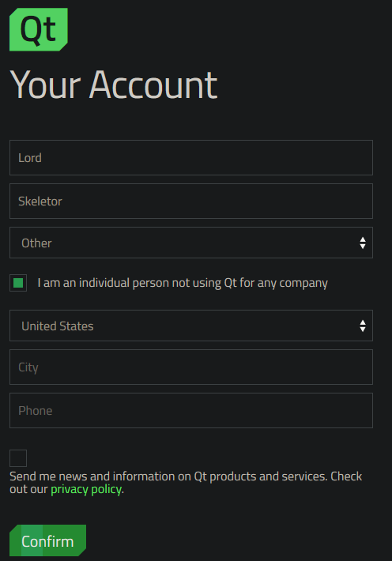Check the individual person checkbox

[x=18, y=283]
